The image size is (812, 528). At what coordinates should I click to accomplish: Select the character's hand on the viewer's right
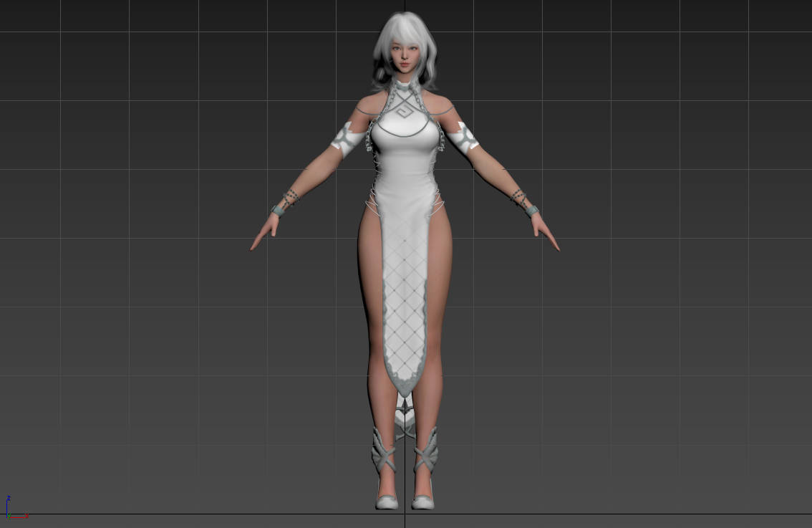(545, 234)
